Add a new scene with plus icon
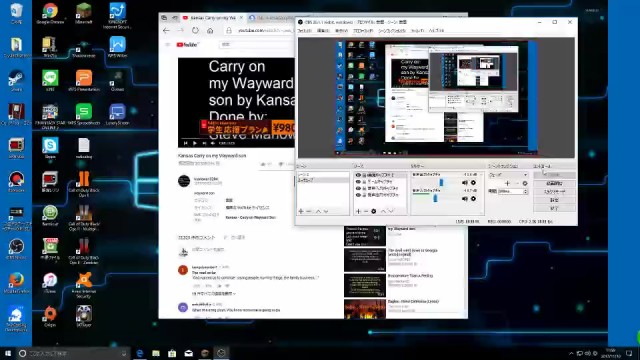Screen dimensions: 640x360 click(301, 211)
